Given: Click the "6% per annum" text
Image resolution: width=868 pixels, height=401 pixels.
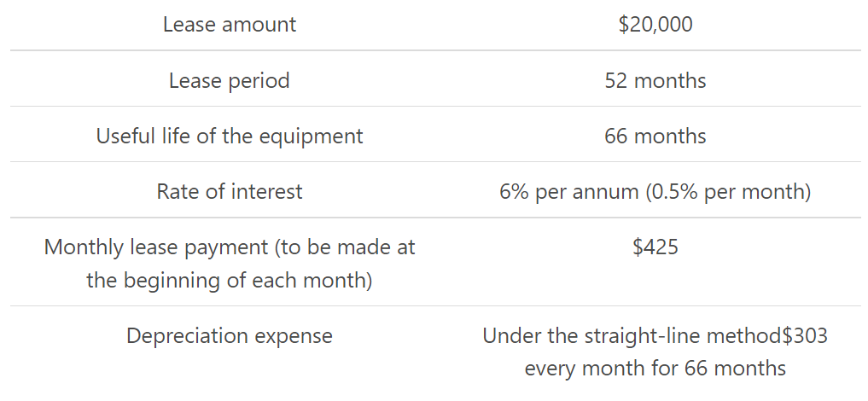Looking at the screenshot, I should [x=568, y=192].
